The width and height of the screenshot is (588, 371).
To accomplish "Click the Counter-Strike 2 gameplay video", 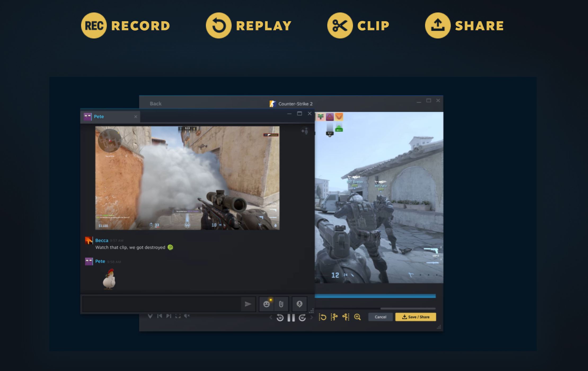I will coord(379,198).
